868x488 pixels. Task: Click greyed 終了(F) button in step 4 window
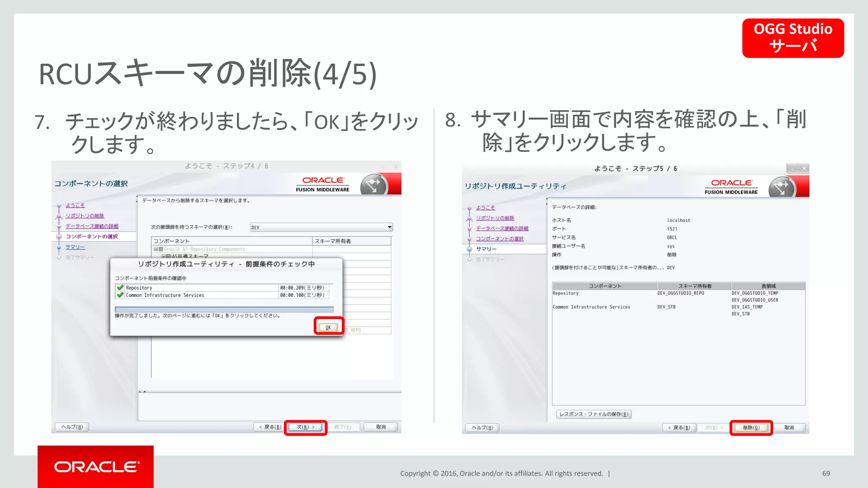pyautogui.click(x=343, y=427)
